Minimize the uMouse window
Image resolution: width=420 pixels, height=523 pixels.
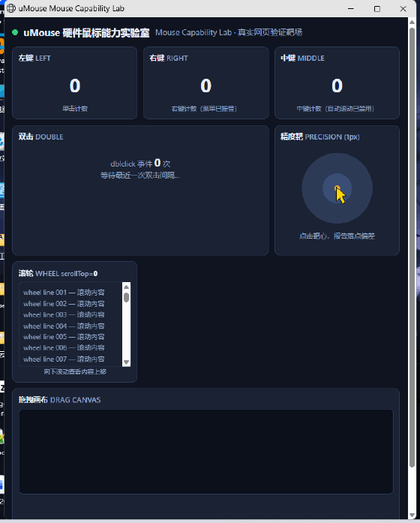pyautogui.click(x=351, y=9)
